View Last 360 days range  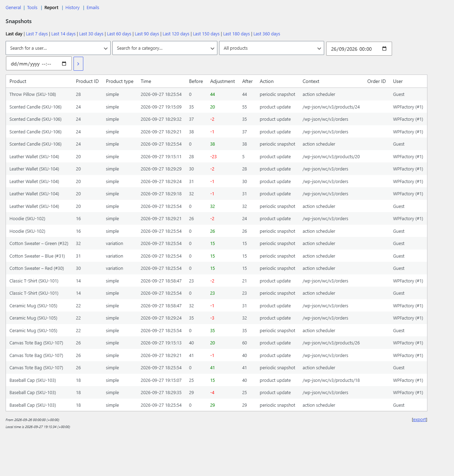click(x=267, y=34)
